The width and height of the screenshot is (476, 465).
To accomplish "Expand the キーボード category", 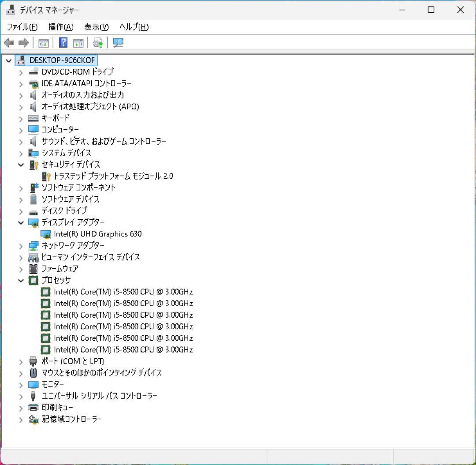I will [x=21, y=118].
